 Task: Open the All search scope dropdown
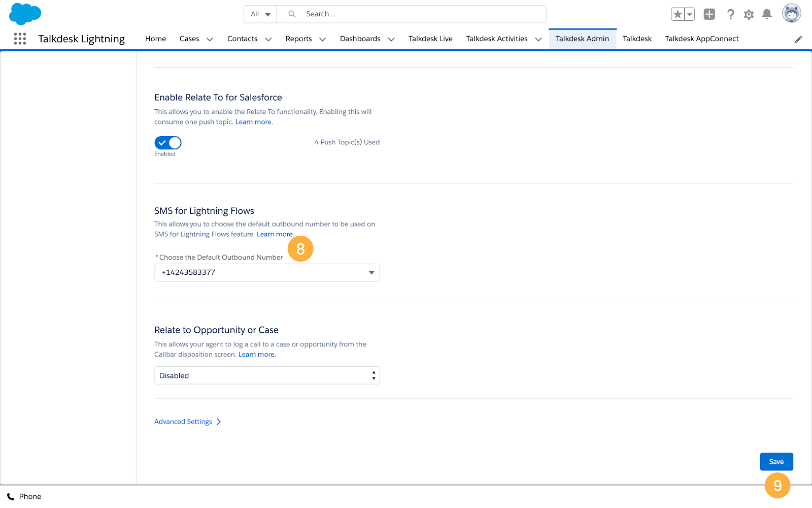(x=260, y=14)
